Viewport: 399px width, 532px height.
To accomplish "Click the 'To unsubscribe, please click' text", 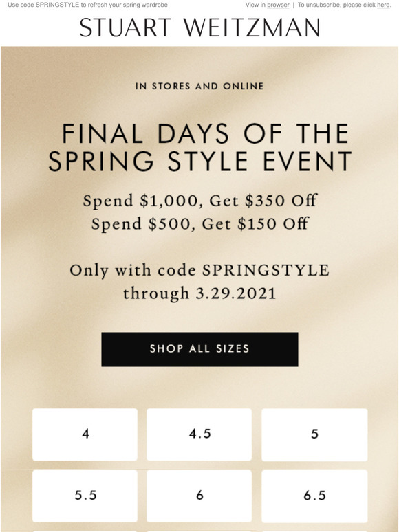I will click(336, 5).
